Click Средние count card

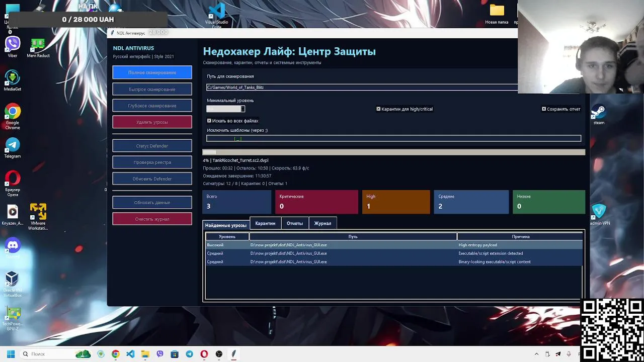(471, 202)
